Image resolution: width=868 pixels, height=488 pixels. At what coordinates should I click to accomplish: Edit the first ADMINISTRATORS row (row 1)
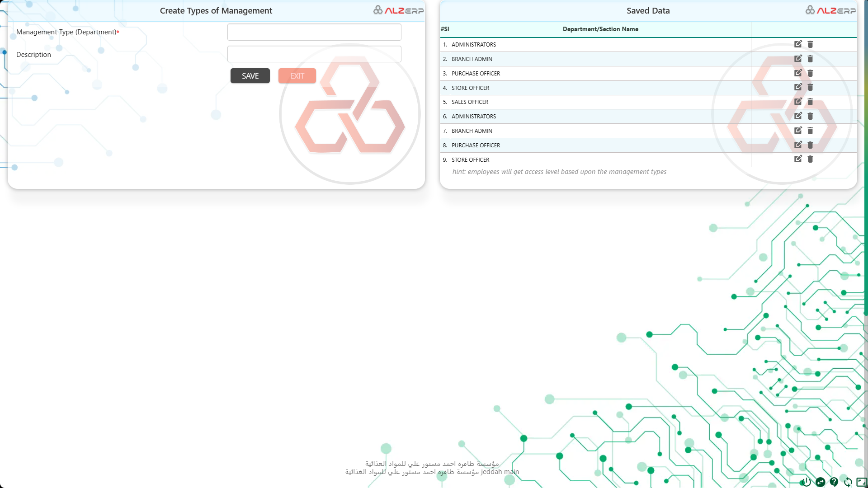coord(798,44)
